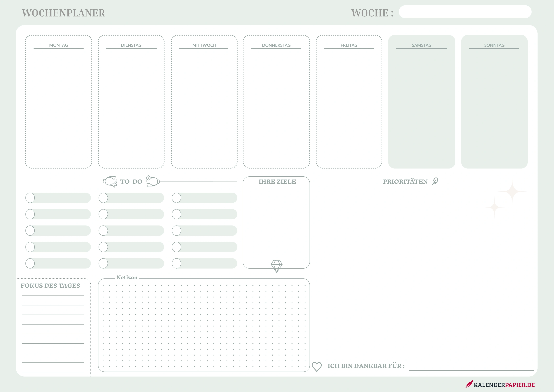Click the Mittwoch day heading

204,45
